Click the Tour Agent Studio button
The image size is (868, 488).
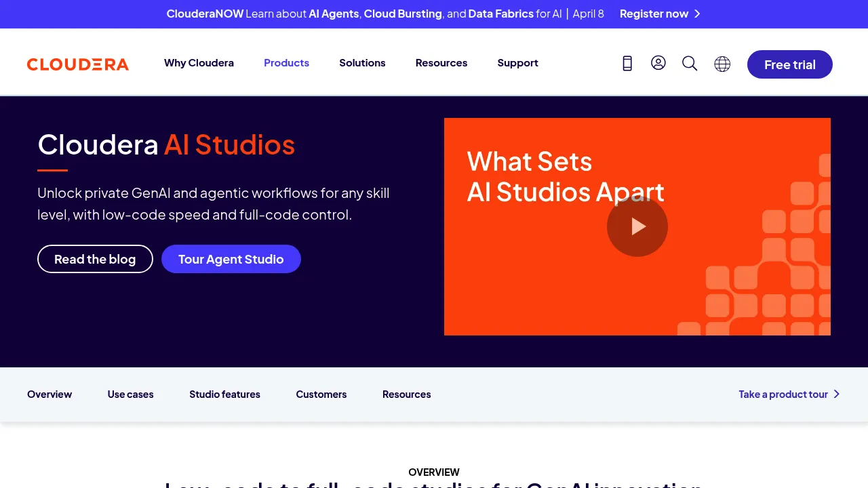[231, 259]
